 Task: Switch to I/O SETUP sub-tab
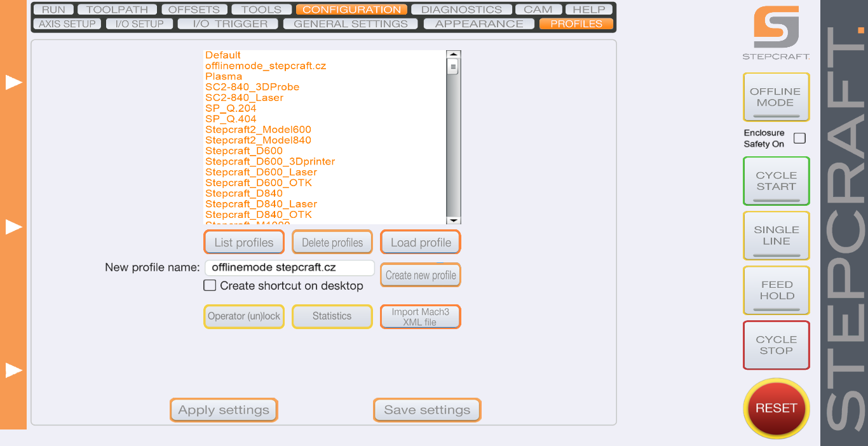pyautogui.click(x=139, y=24)
